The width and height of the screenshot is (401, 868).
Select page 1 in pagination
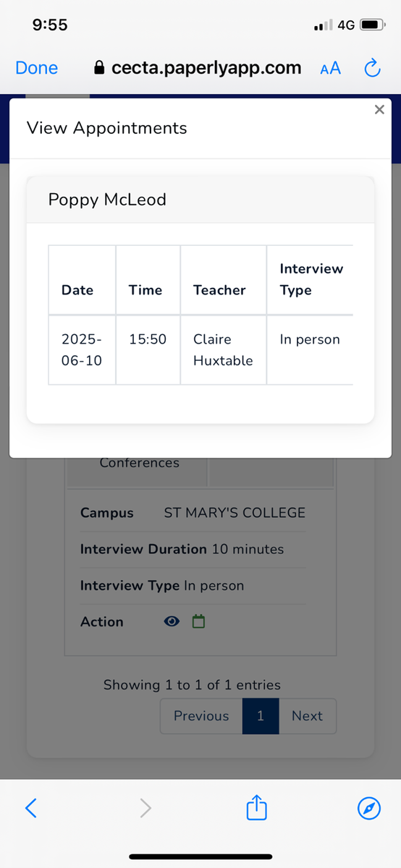click(261, 716)
